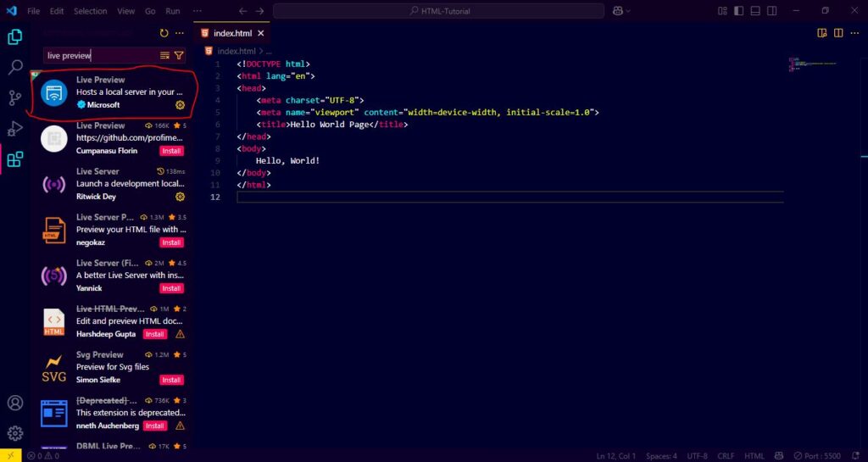Open the Run and Debug view

point(15,128)
